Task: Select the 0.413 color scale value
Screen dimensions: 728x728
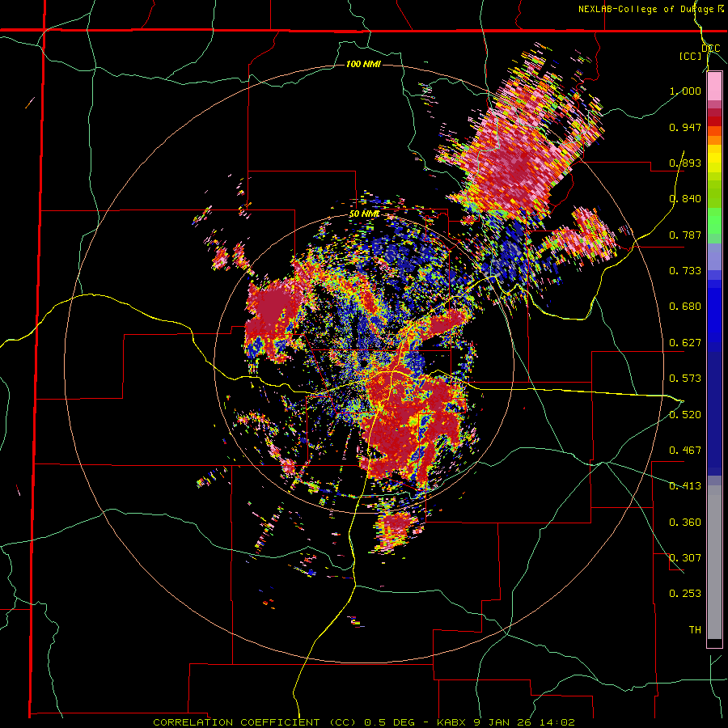Action: coord(685,486)
